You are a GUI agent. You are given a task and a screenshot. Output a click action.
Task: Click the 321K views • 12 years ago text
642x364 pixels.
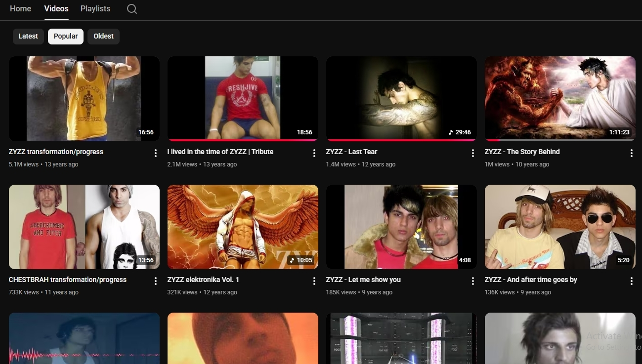pos(202,292)
